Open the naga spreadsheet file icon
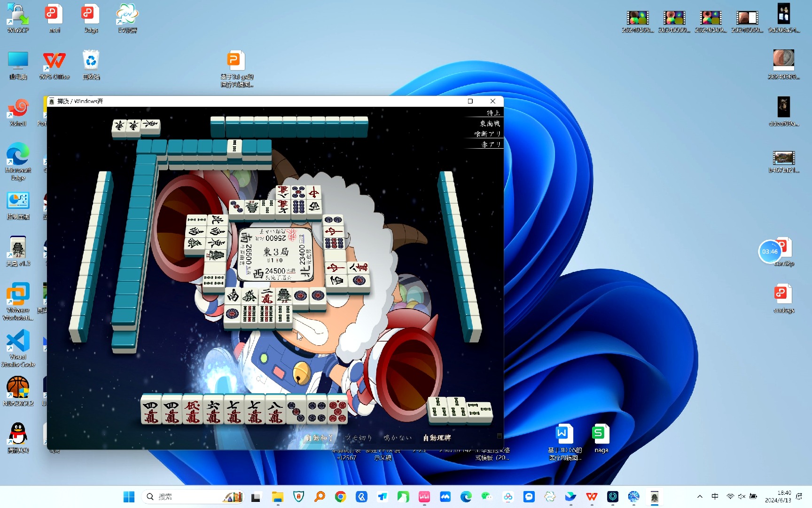The width and height of the screenshot is (812, 508). [601, 438]
